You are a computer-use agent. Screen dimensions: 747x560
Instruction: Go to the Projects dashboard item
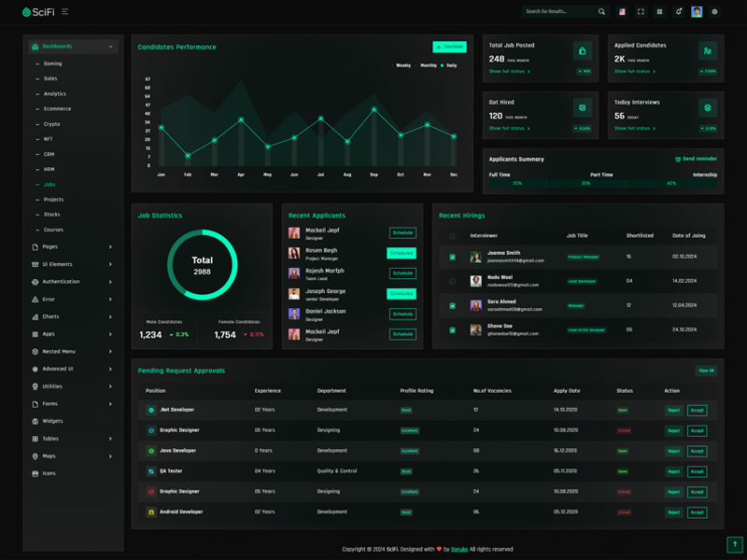point(54,200)
